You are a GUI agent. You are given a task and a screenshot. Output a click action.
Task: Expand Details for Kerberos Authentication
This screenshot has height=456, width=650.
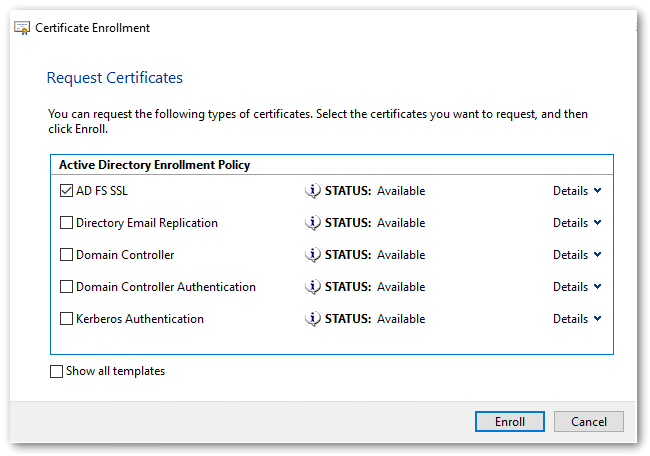point(577,319)
